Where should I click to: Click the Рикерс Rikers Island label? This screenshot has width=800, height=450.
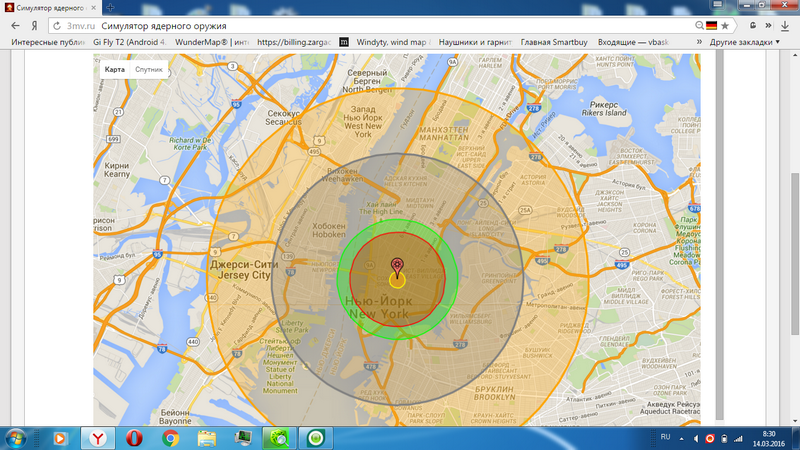click(x=604, y=109)
